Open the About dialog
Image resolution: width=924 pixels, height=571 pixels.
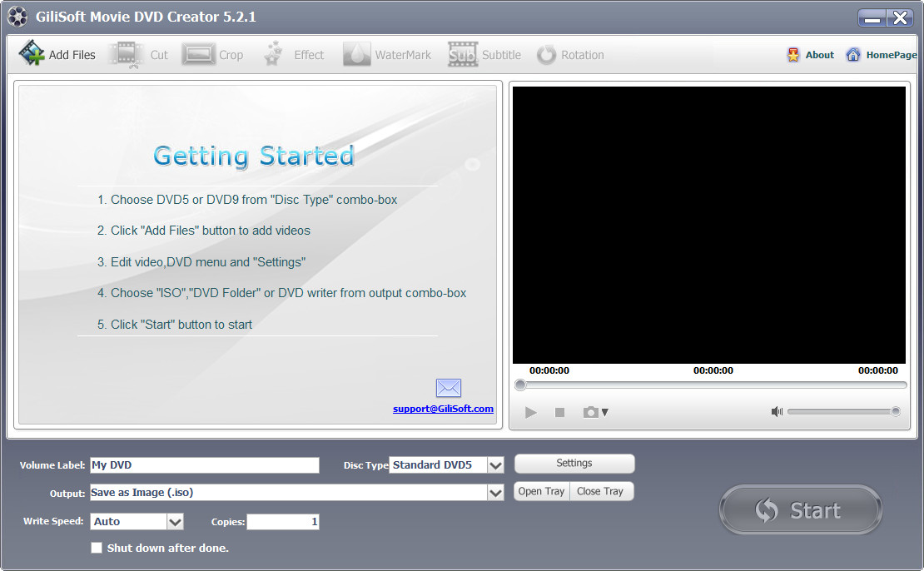tap(811, 55)
